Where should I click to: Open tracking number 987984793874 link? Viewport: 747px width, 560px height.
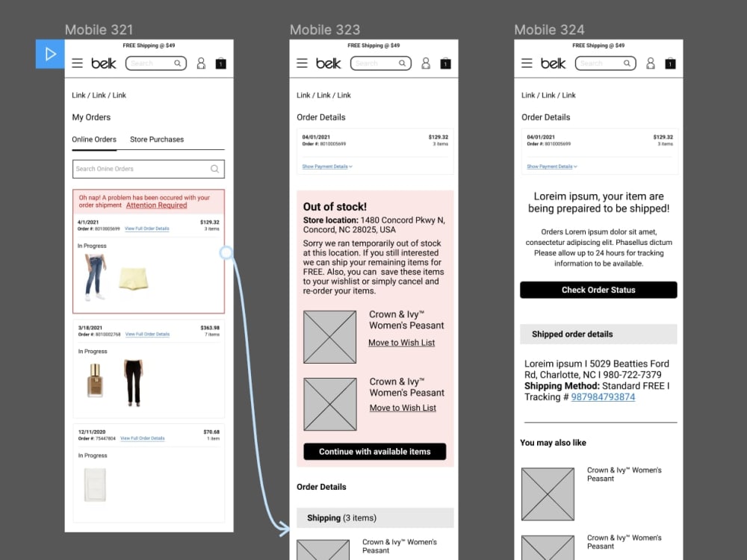point(603,397)
